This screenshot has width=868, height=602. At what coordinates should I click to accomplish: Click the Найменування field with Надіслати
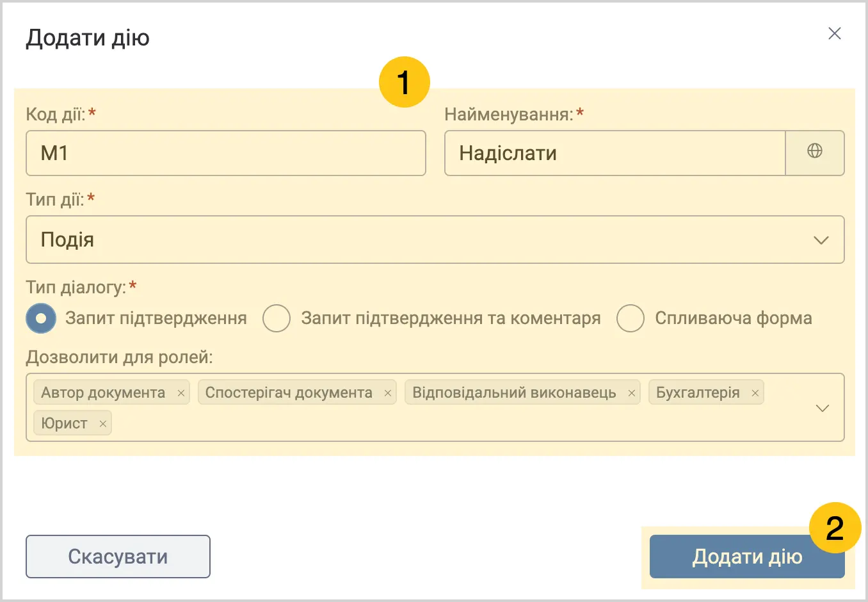[615, 153]
